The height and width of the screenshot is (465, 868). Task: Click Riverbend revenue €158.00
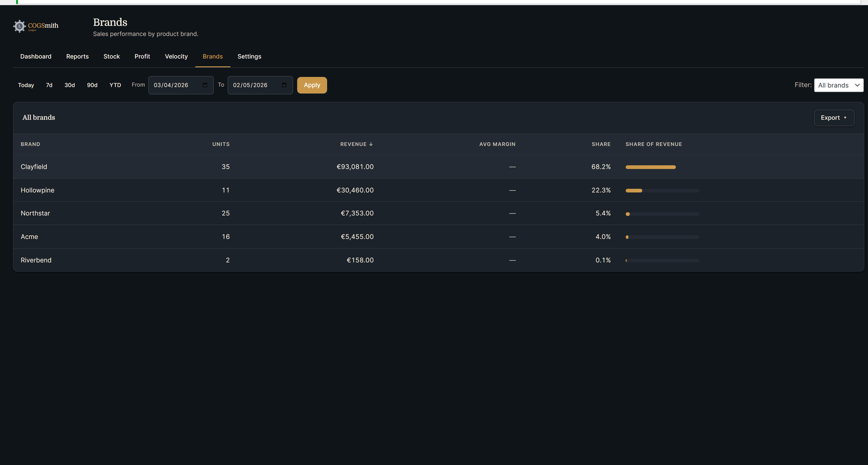(360, 260)
